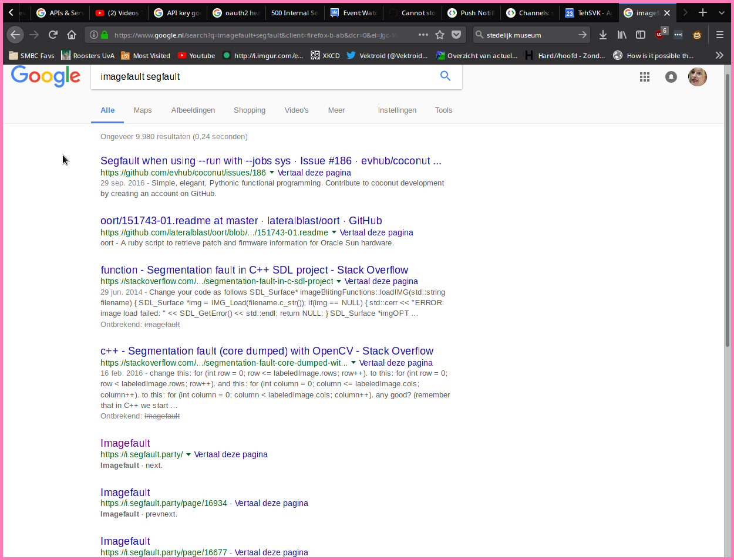Switch to the TehSVK browser tab
734x560 pixels.
click(x=589, y=13)
